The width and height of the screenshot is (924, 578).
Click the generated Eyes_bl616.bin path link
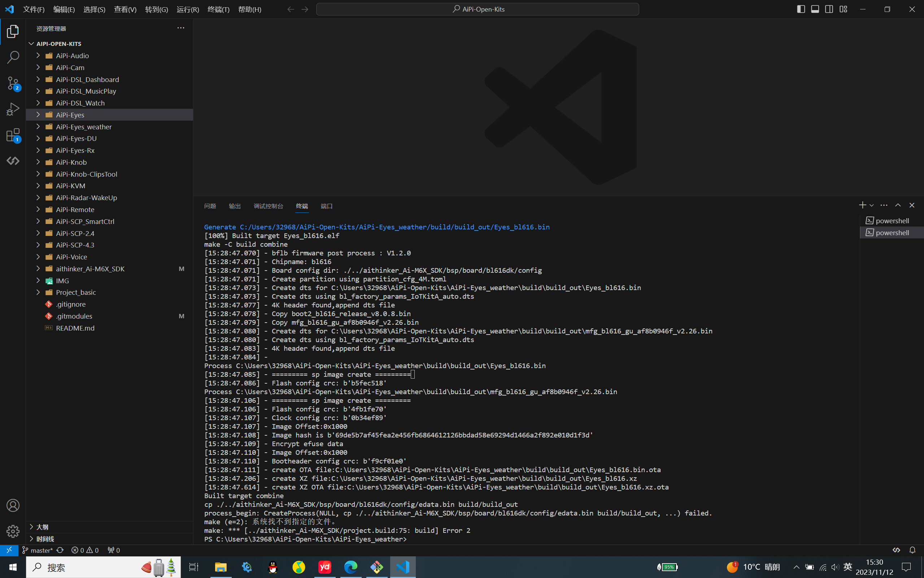pos(395,227)
